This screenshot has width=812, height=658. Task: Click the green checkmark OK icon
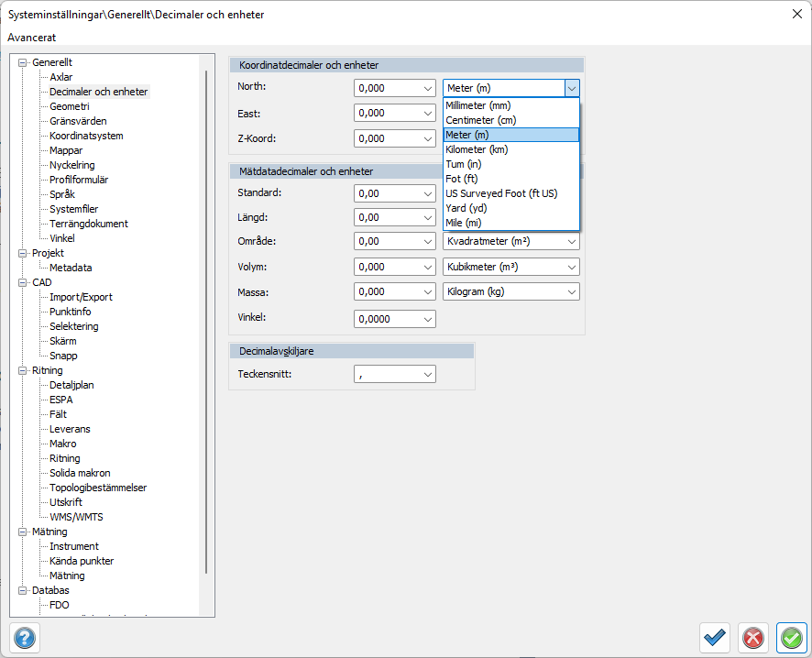coord(791,637)
